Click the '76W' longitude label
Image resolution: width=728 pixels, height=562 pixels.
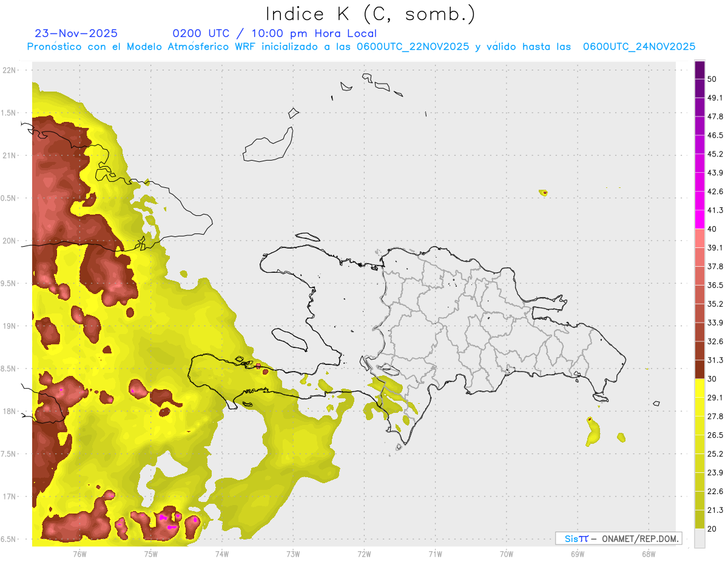(x=79, y=554)
